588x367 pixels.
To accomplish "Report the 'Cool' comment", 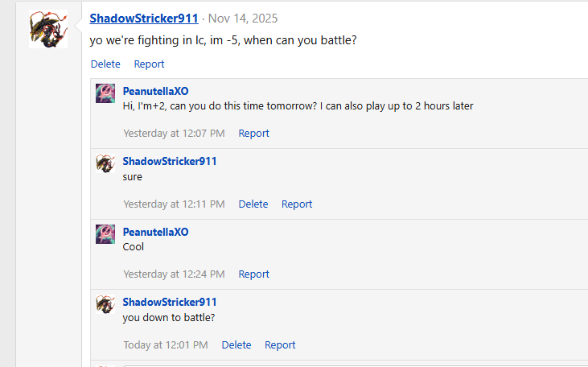I will [253, 274].
